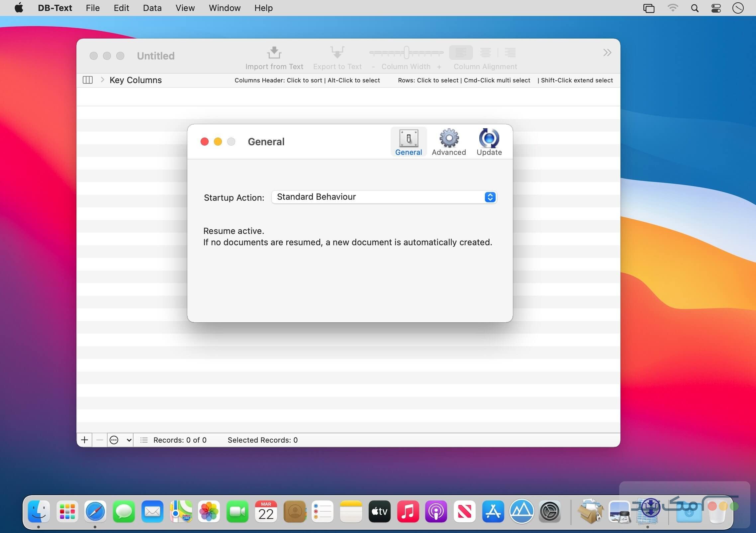Open the Startup Action dropdown
The image size is (756, 533).
tap(490, 197)
